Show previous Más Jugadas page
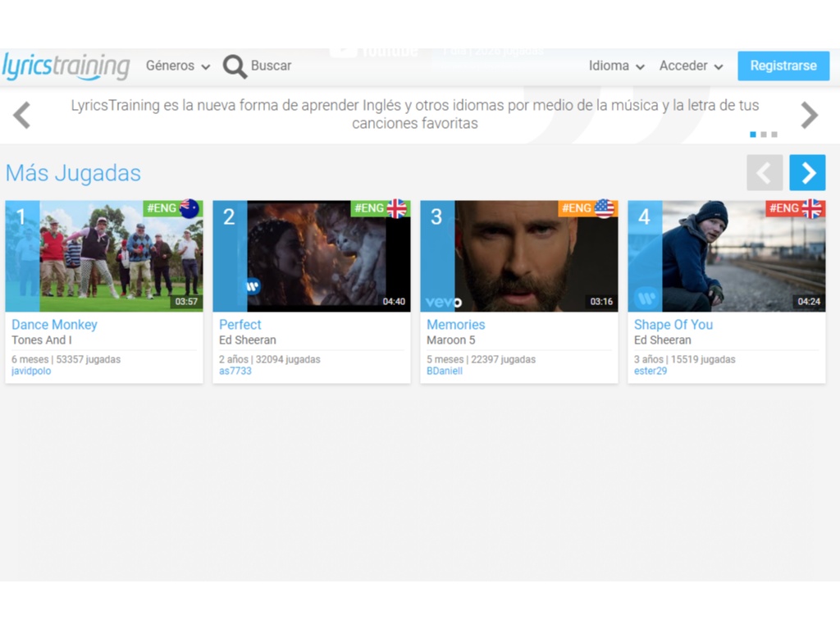The width and height of the screenshot is (840, 629). tap(765, 172)
